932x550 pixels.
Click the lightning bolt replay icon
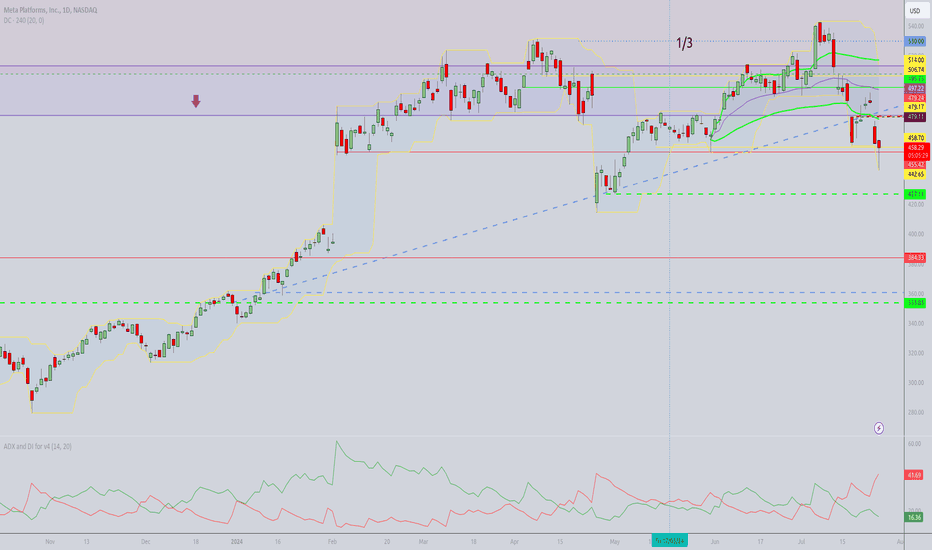pos(879,428)
